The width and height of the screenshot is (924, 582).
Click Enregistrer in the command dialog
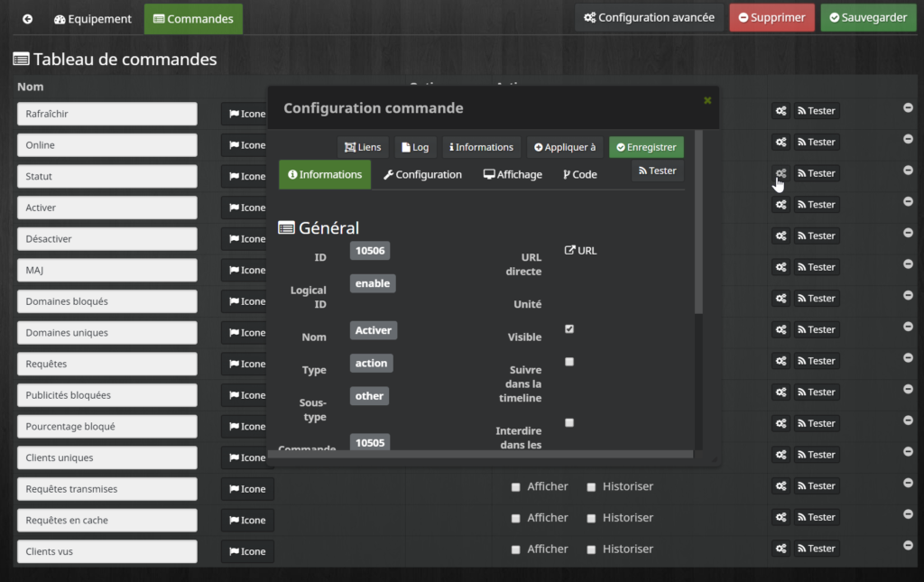pos(646,147)
